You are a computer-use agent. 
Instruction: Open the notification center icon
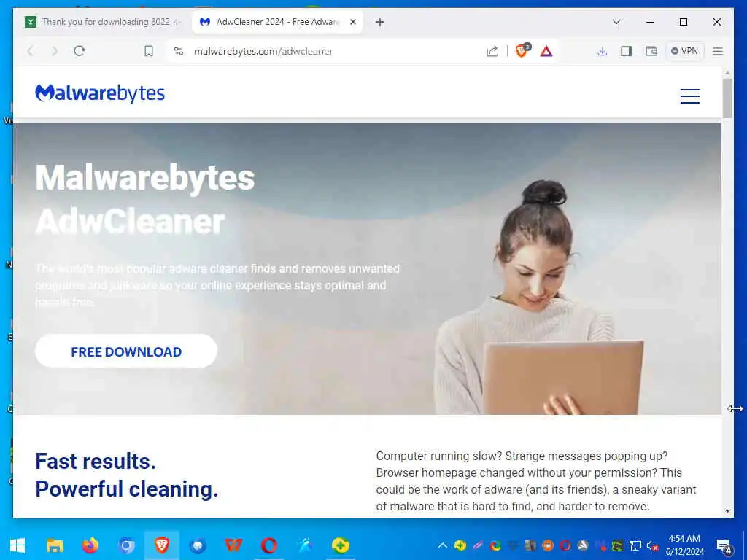724,546
